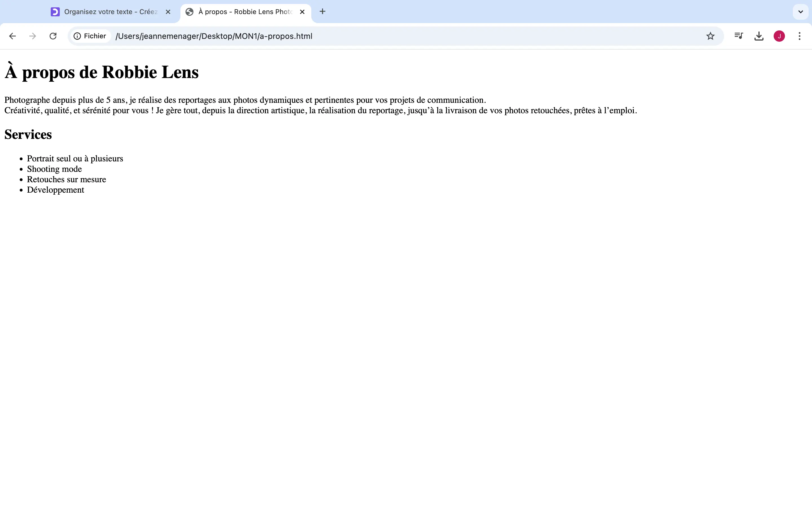The height and width of the screenshot is (507, 812).
Task: Click the forward navigation arrow
Action: (33, 36)
